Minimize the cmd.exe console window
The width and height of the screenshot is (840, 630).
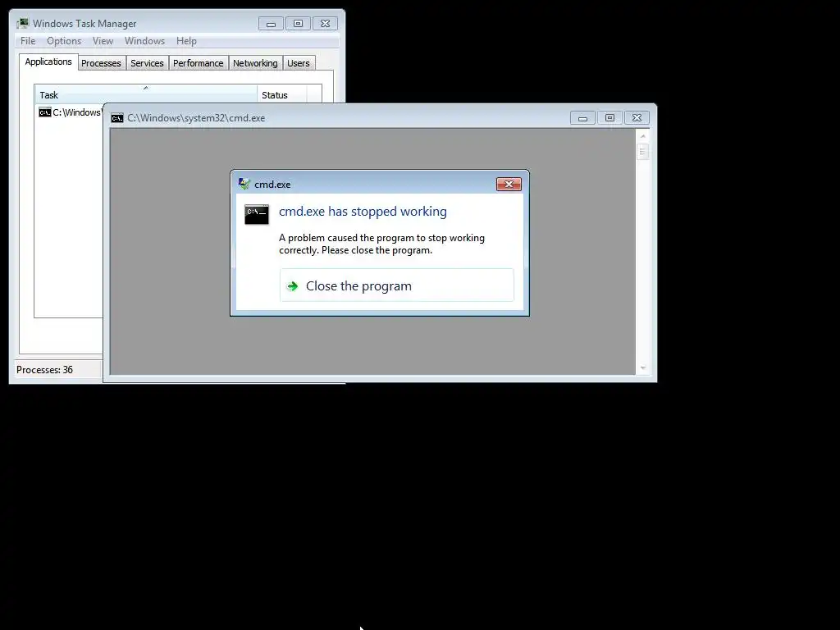(x=582, y=118)
